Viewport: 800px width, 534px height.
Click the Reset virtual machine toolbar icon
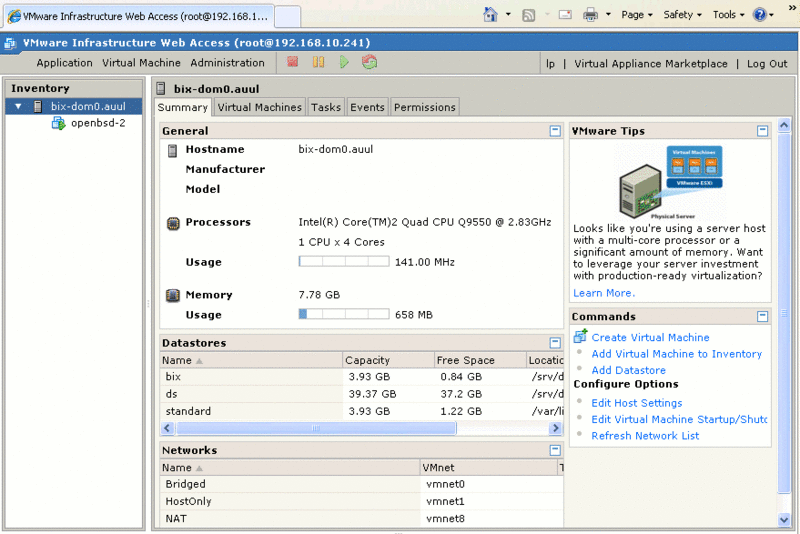click(369, 62)
